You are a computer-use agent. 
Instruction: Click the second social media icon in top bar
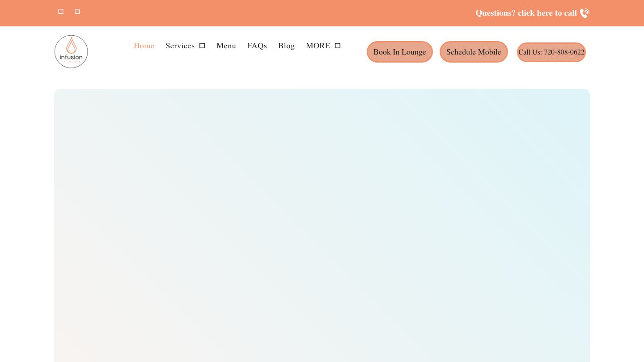[77, 12]
